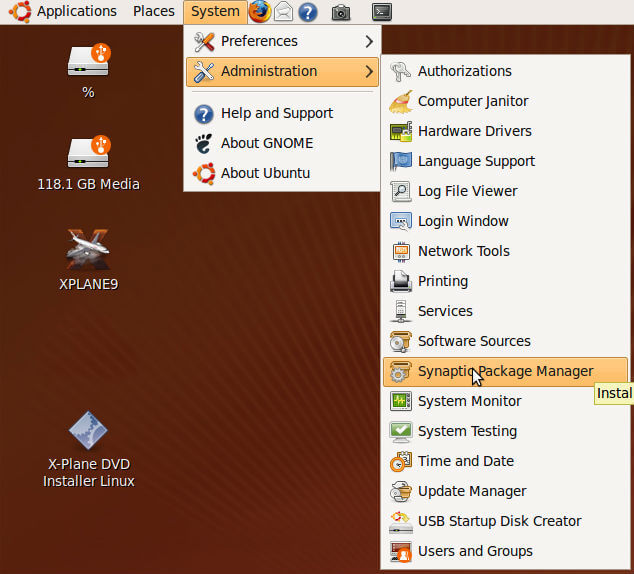Viewport: 634px width, 574px height.
Task: Open the terminal launcher in panel
Action: [x=382, y=12]
